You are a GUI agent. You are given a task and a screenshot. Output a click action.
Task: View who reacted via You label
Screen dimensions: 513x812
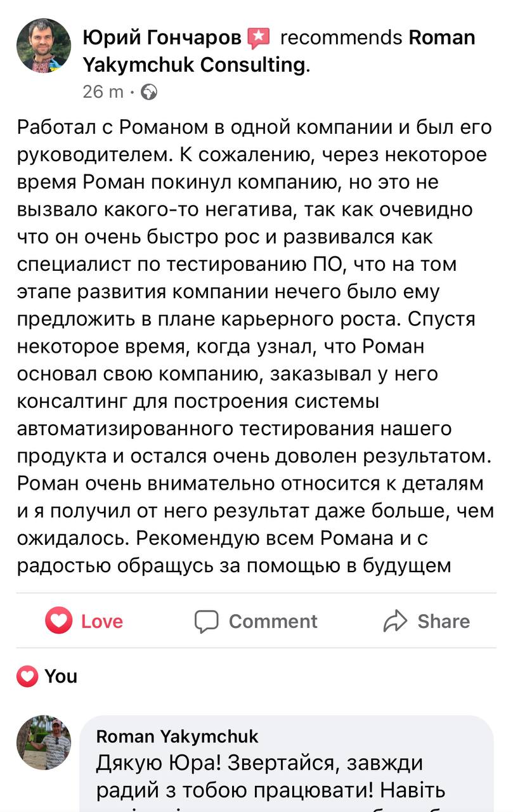61,676
